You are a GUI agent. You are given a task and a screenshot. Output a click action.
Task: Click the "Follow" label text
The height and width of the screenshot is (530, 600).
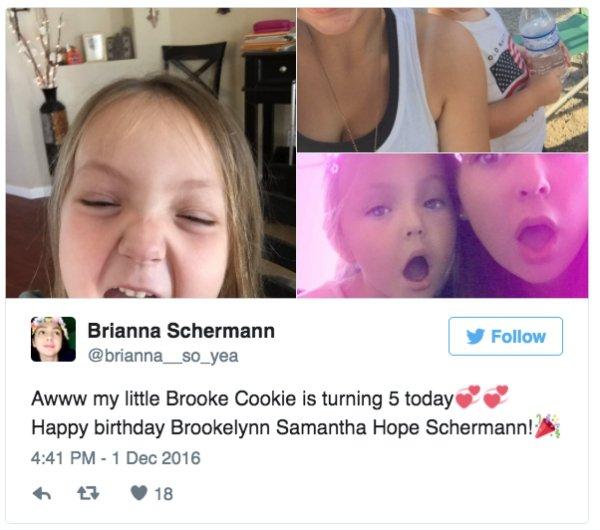[x=518, y=337]
